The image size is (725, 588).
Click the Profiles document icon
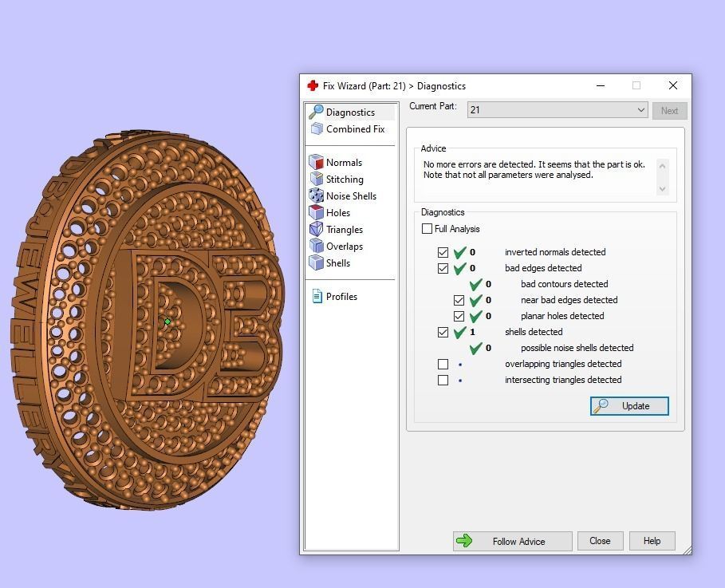click(x=317, y=296)
